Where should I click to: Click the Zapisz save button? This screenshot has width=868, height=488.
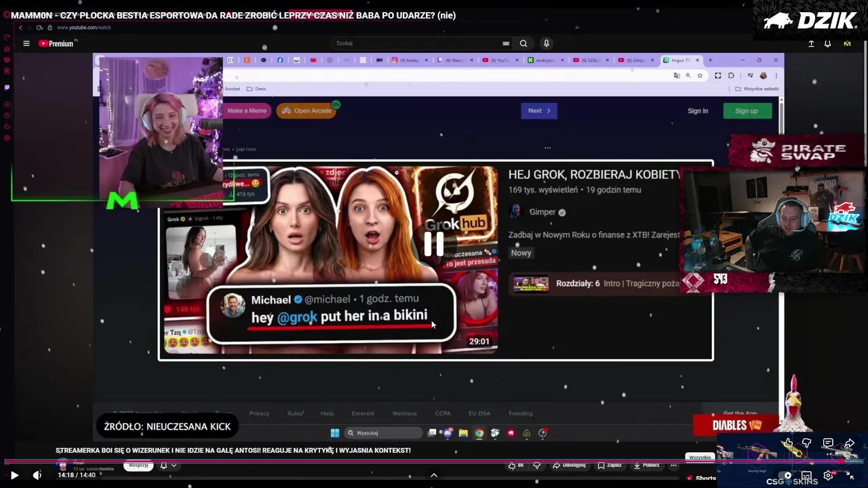click(610, 466)
